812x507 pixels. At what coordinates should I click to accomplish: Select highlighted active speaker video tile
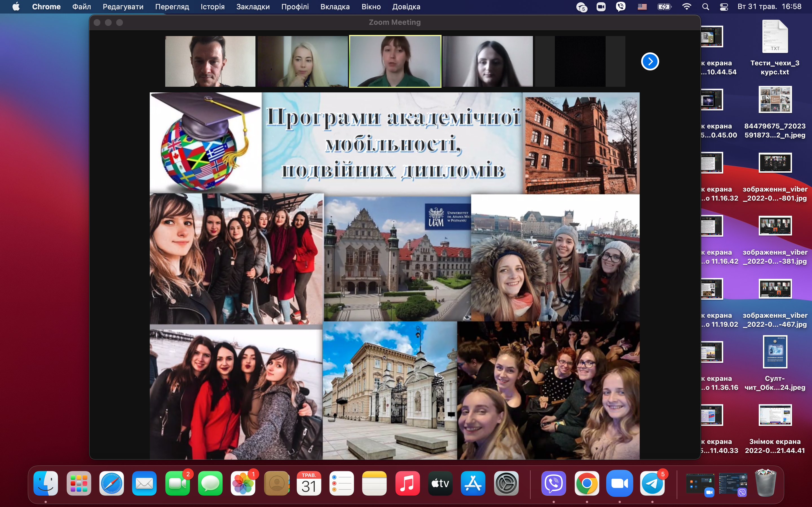click(x=395, y=61)
